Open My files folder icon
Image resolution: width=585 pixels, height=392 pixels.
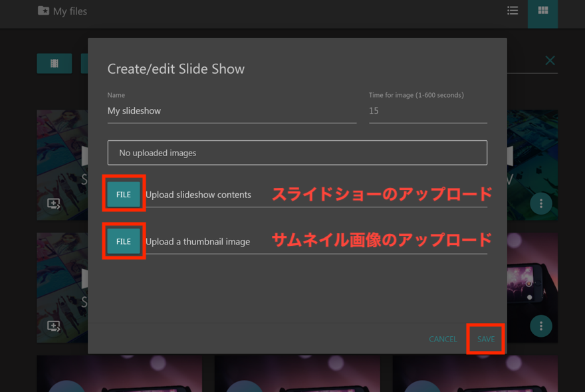click(x=43, y=11)
